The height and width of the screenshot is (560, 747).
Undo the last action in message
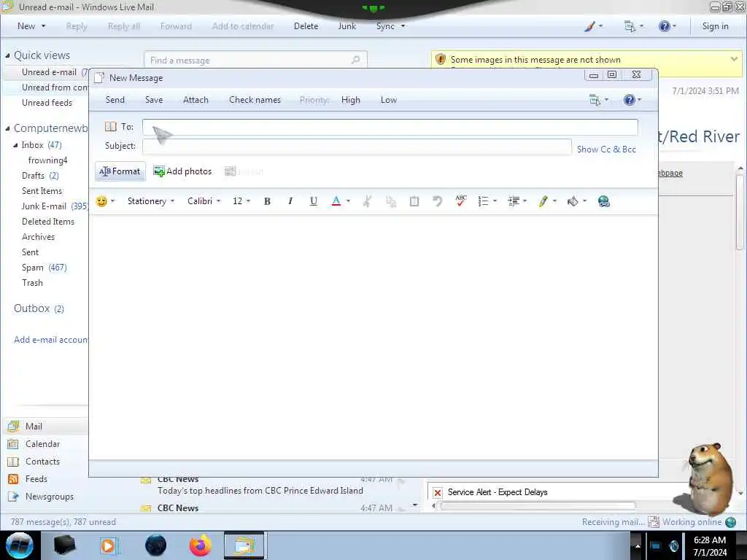437,201
